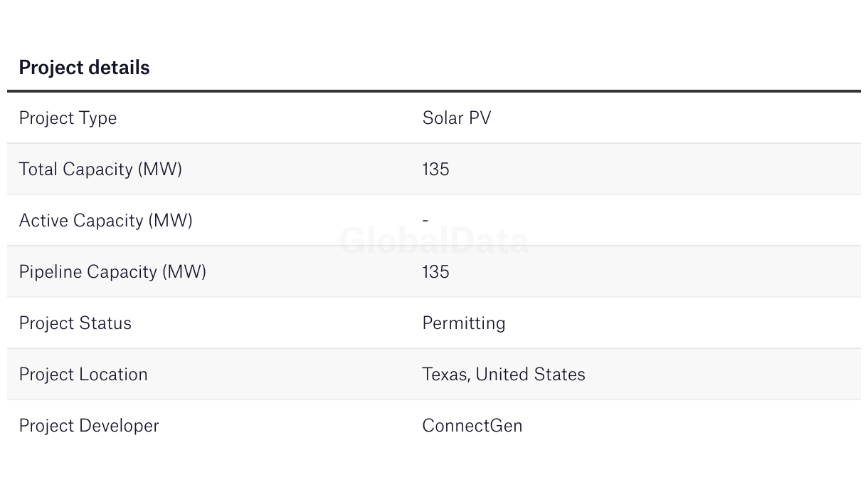Click PV in the project type value
Screen dimensions: 868x480
[x=480, y=118]
